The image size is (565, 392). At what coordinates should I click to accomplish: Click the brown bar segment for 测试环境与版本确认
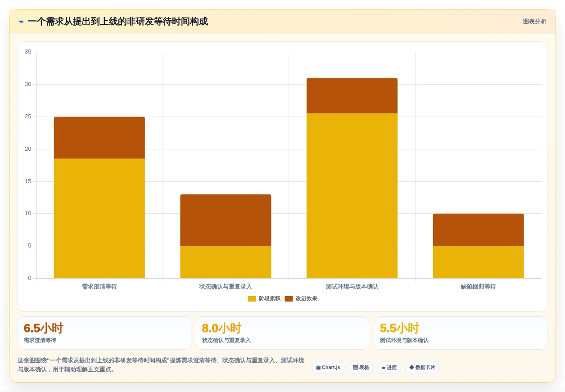[352, 96]
